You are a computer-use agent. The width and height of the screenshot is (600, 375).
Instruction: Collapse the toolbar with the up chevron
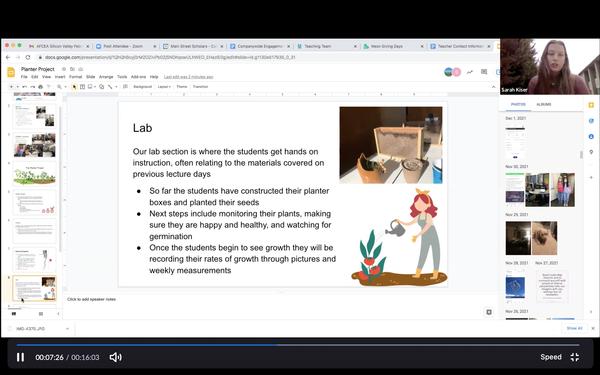coord(493,87)
